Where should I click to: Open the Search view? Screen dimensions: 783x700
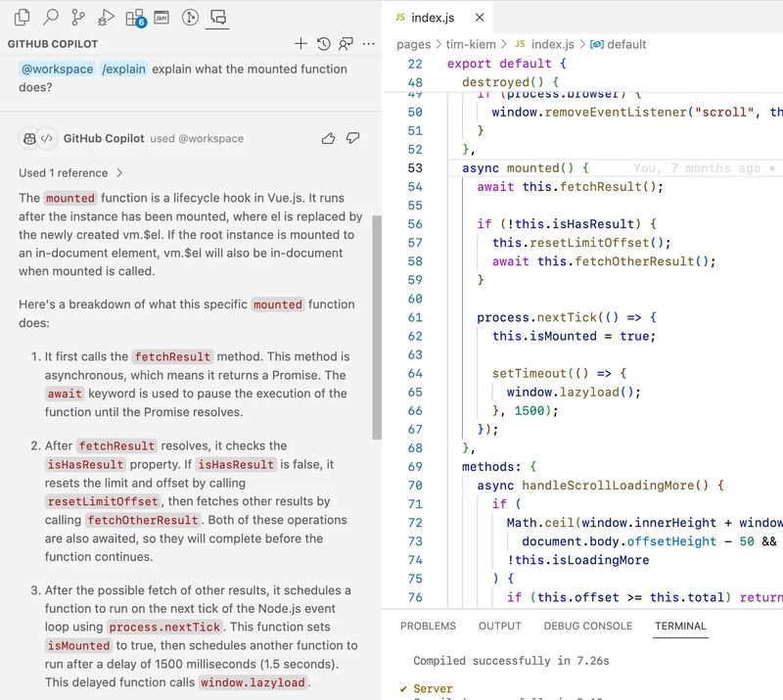click(51, 18)
